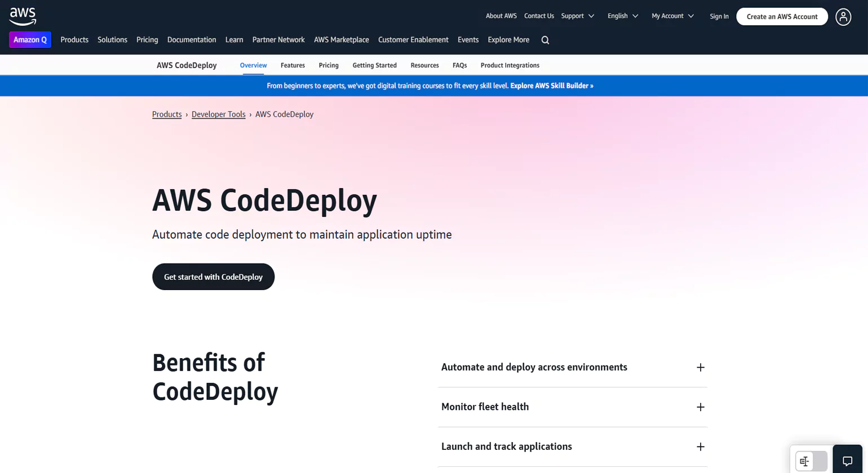The height and width of the screenshot is (473, 868).
Task: Open the My Account dropdown
Action: point(672,16)
